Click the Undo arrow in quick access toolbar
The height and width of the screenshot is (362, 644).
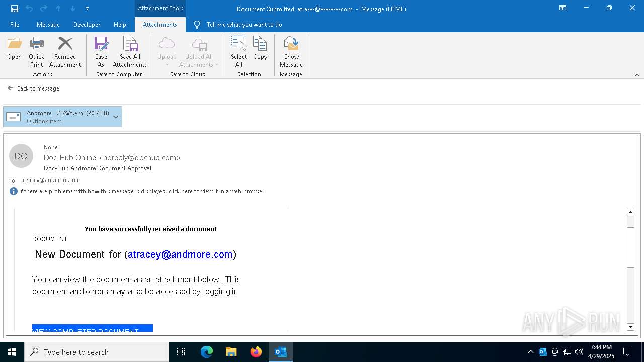pos(29,9)
